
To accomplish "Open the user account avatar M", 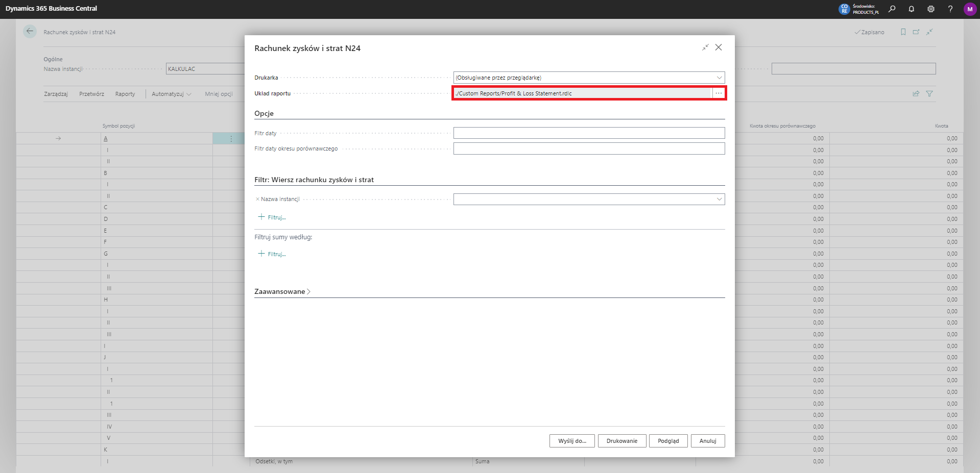I will 970,9.
